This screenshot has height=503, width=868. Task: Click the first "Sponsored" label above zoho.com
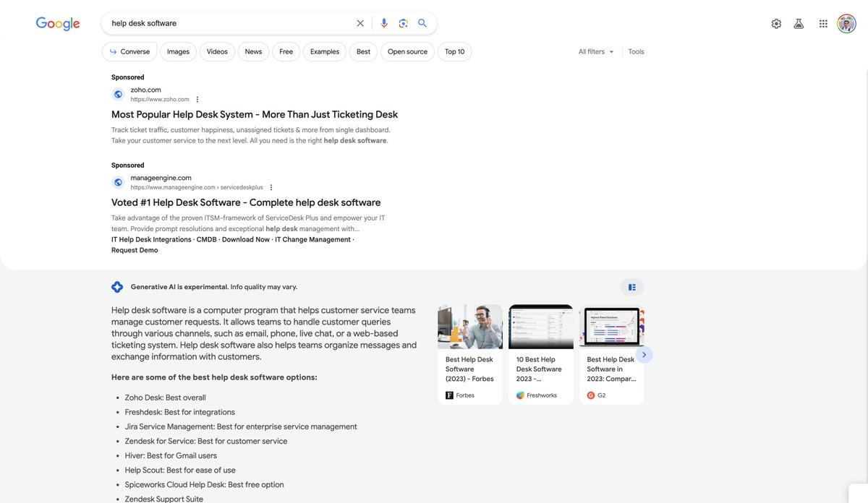pyautogui.click(x=128, y=77)
